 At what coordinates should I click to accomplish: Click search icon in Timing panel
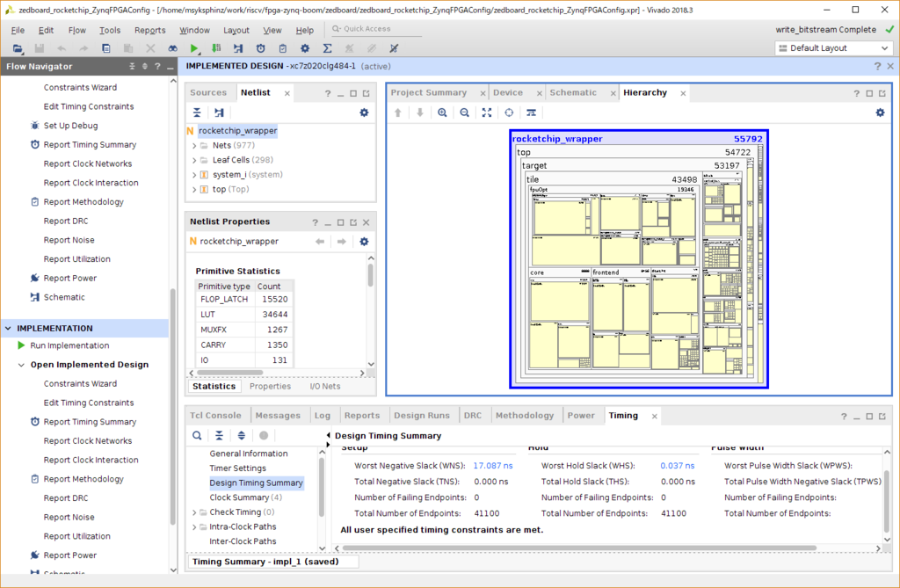coord(197,435)
